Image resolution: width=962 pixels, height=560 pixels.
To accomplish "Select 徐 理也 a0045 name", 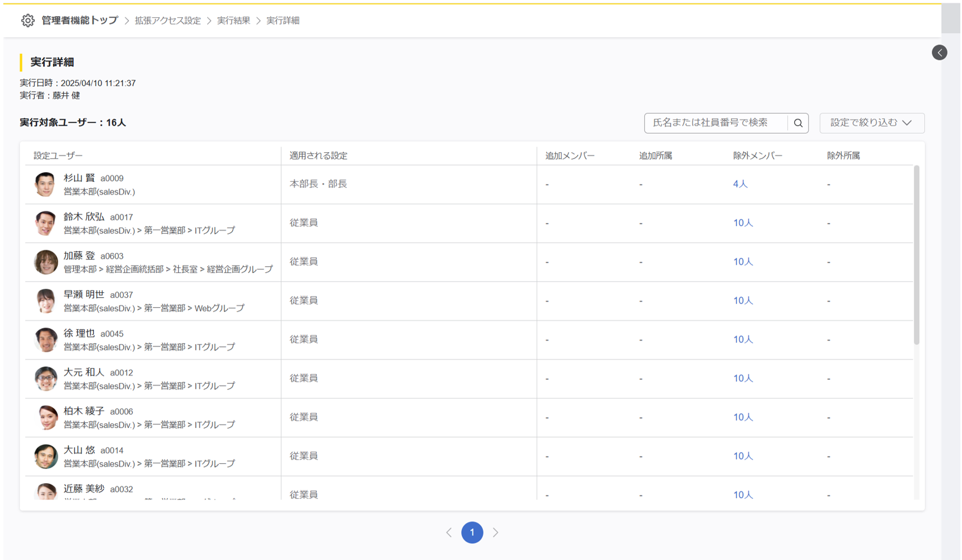I will (x=93, y=333).
